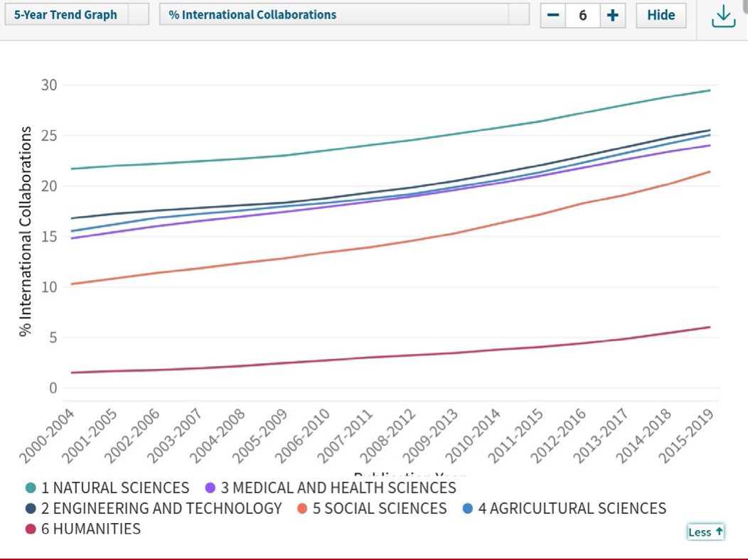The height and width of the screenshot is (560, 748).
Task: Select the '4 AGRICULTURAL SCIENCES' legend label
Action: [x=572, y=509]
